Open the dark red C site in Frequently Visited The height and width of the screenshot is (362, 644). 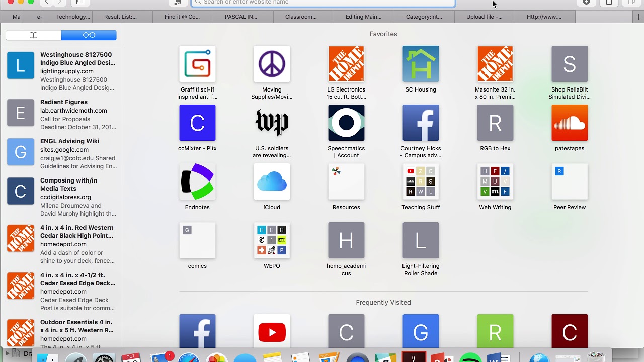click(x=570, y=331)
